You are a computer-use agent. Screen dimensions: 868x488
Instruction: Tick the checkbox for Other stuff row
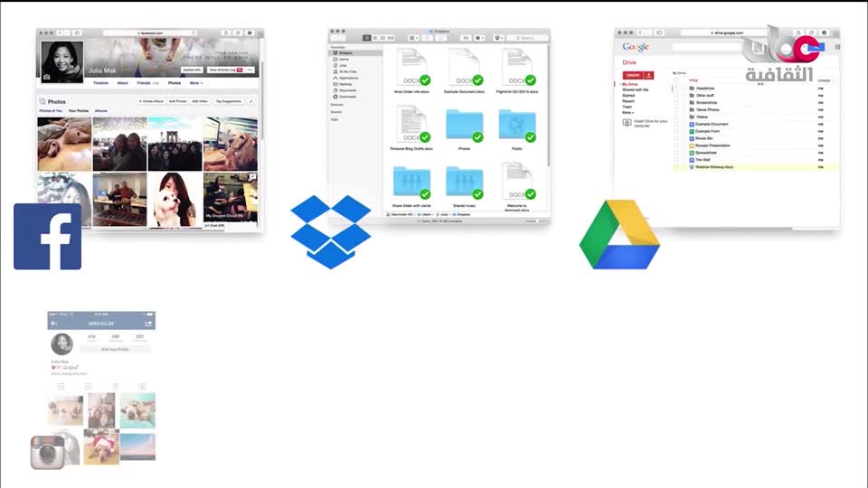(x=676, y=95)
